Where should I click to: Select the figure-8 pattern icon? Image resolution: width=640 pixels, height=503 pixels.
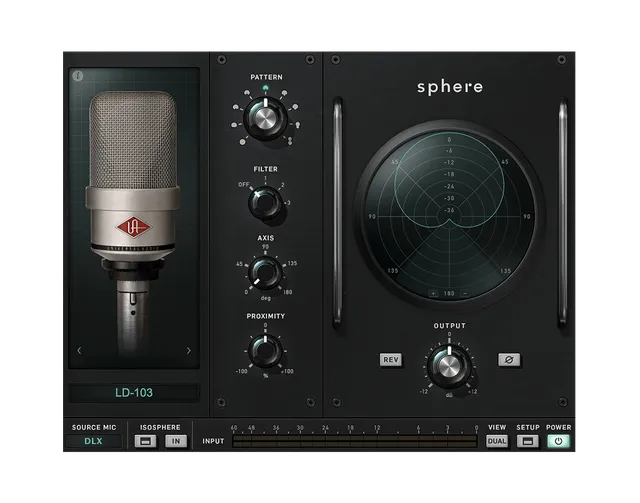(290, 141)
